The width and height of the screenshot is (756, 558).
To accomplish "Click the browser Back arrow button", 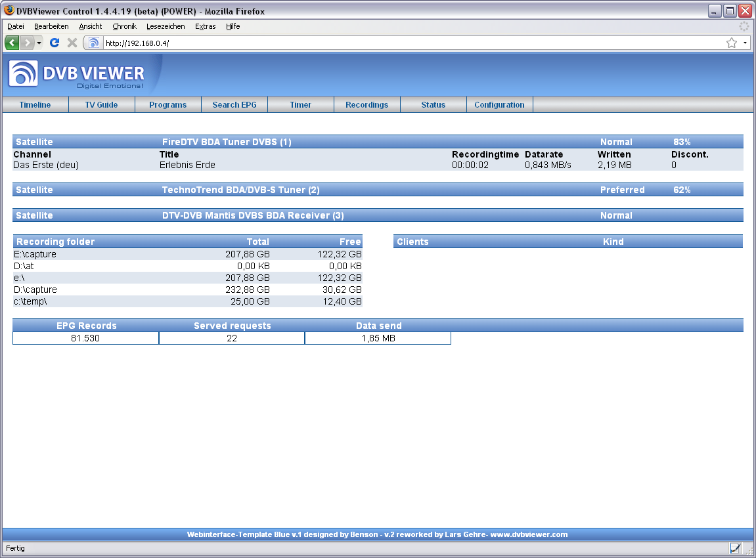I will (x=12, y=43).
